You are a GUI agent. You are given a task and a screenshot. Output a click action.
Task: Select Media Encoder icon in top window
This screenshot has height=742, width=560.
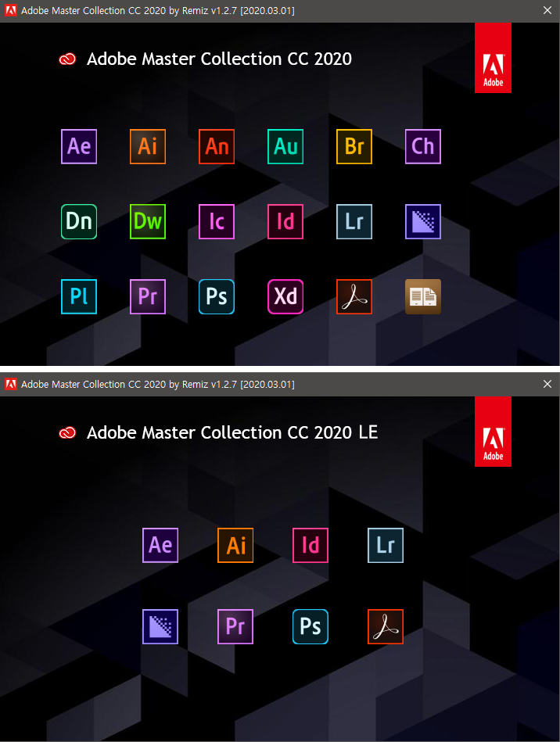pos(423,221)
